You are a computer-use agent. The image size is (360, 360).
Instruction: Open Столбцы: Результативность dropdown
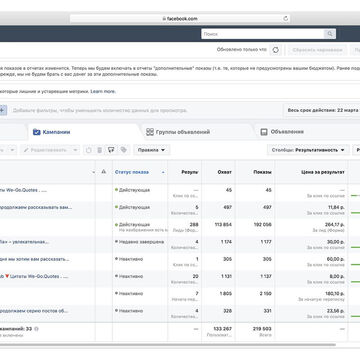[x=308, y=150]
